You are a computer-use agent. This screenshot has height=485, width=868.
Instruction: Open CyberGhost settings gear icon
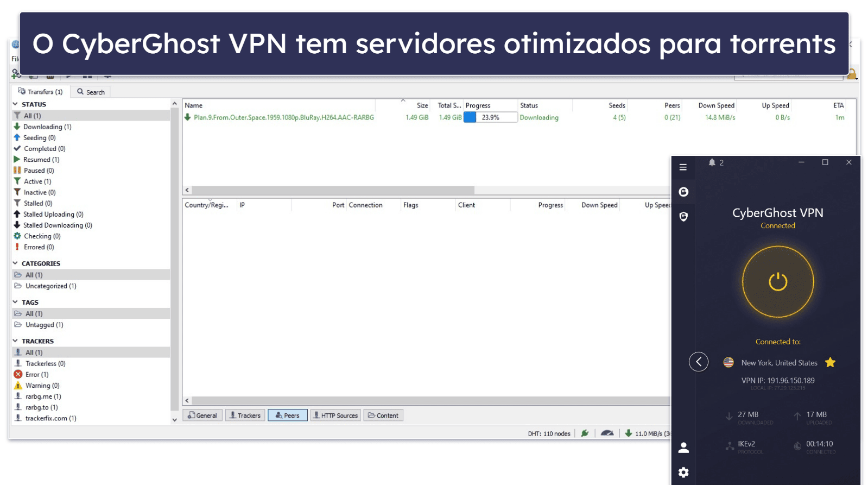pyautogui.click(x=683, y=473)
